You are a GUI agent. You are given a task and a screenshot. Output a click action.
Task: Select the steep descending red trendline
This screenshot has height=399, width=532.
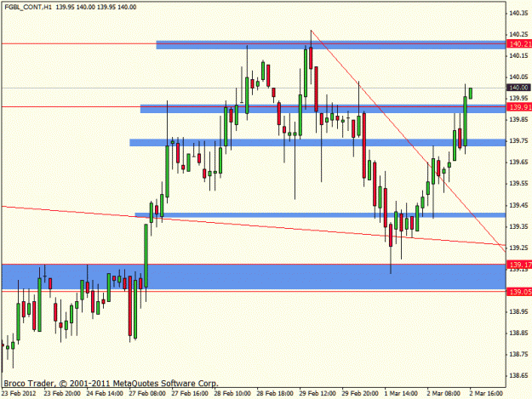coord(409,141)
